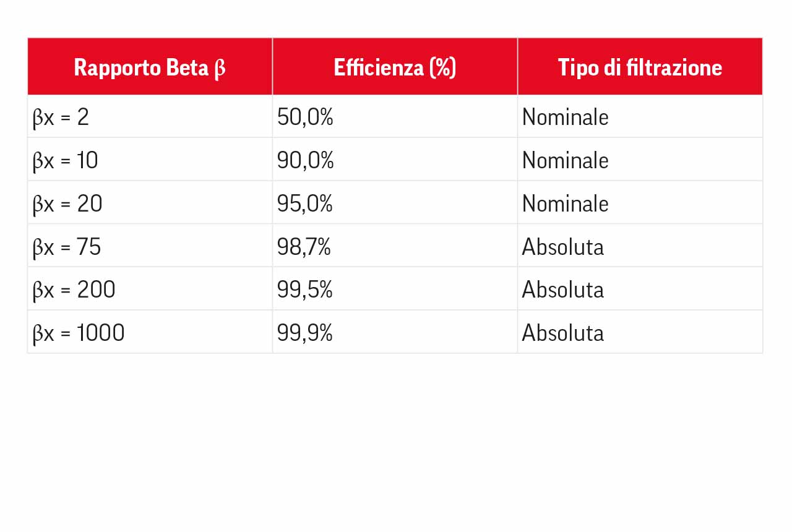The width and height of the screenshot is (792, 532).
Task: Select "Absoluta" in the βx = 1000 row
Action: point(562,333)
